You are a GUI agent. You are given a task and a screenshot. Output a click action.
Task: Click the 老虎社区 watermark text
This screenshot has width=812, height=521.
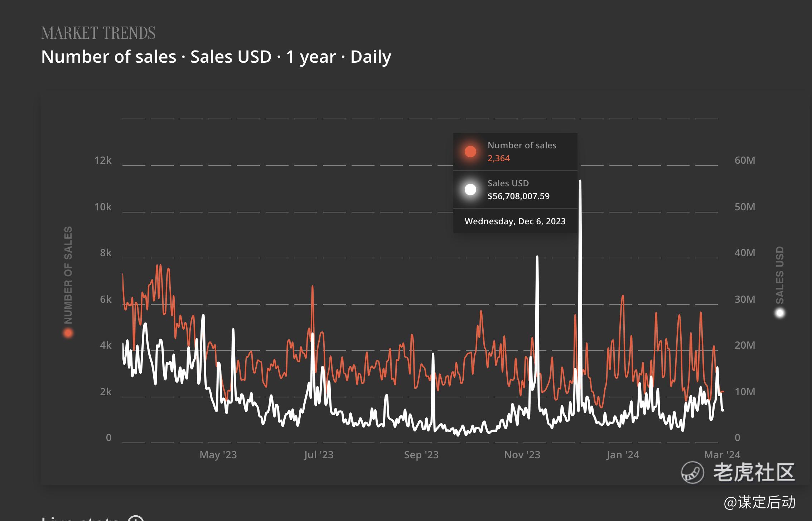pos(754,473)
